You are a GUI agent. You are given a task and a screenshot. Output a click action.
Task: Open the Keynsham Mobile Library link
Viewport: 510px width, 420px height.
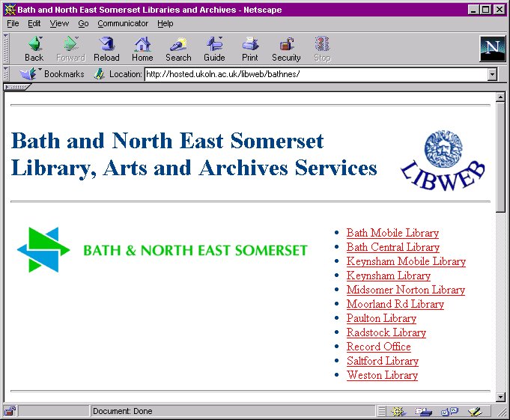coord(406,261)
